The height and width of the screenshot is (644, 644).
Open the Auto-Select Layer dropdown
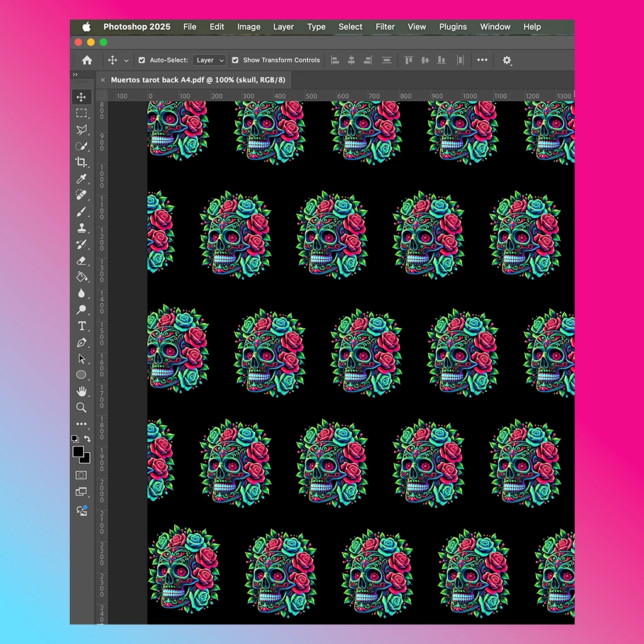[x=209, y=60]
